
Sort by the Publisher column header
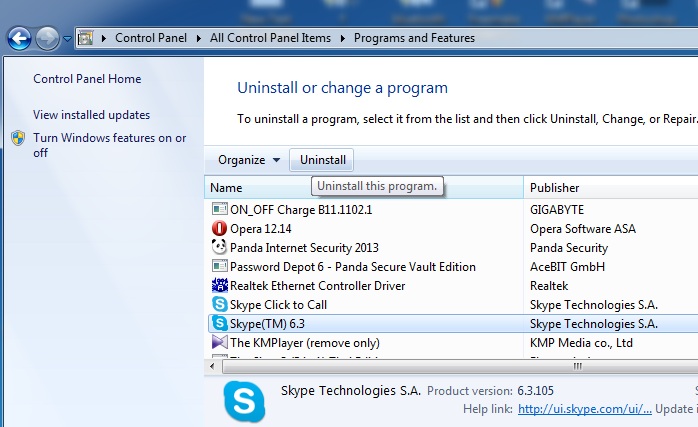pos(554,188)
